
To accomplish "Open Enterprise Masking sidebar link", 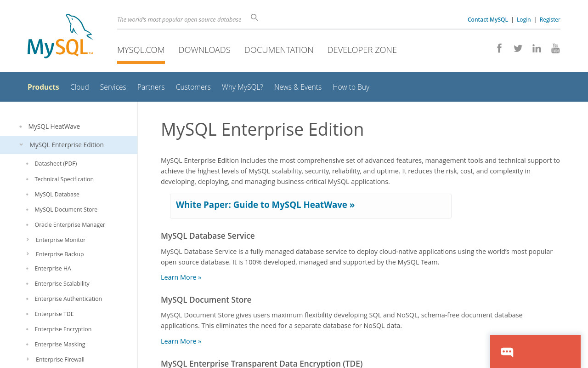I will (60, 344).
